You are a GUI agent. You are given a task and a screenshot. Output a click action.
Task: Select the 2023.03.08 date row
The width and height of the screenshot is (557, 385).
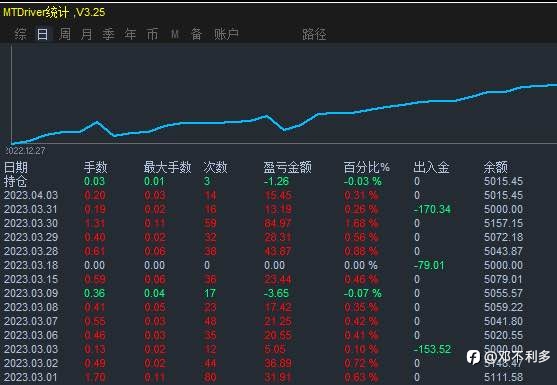point(31,307)
